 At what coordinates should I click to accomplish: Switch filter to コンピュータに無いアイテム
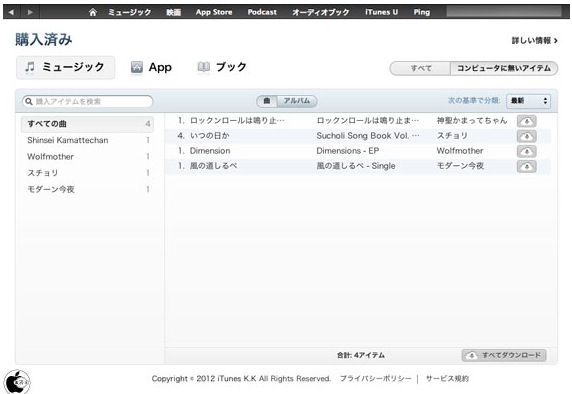504,68
